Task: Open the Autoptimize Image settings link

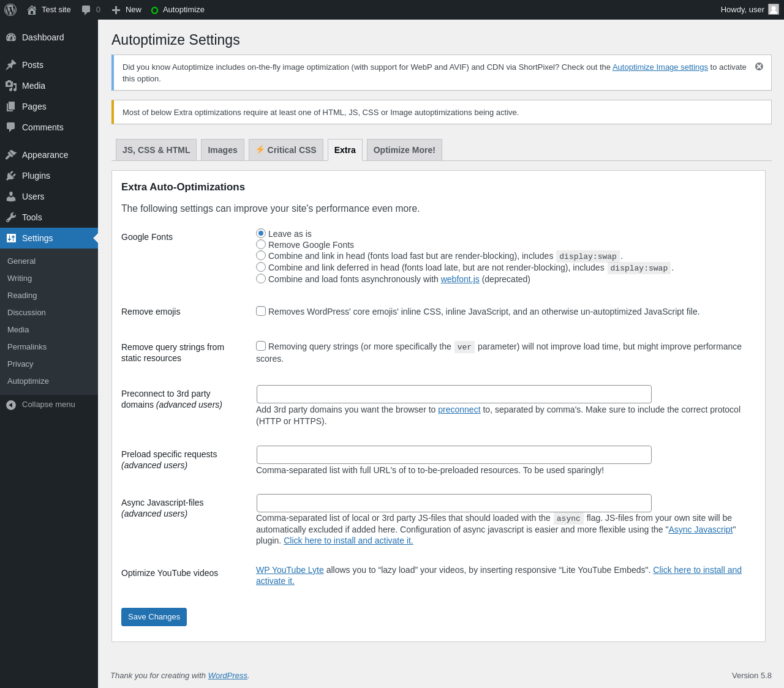Action: pos(660,67)
